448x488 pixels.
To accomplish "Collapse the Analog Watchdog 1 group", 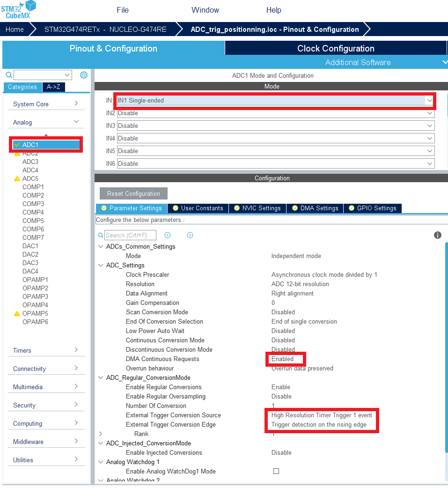I will point(101,462).
